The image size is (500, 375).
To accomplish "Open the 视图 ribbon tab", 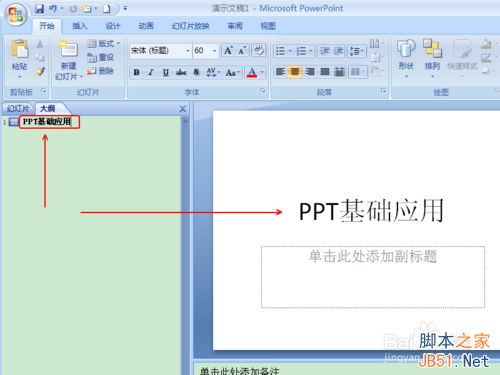I will [268, 26].
